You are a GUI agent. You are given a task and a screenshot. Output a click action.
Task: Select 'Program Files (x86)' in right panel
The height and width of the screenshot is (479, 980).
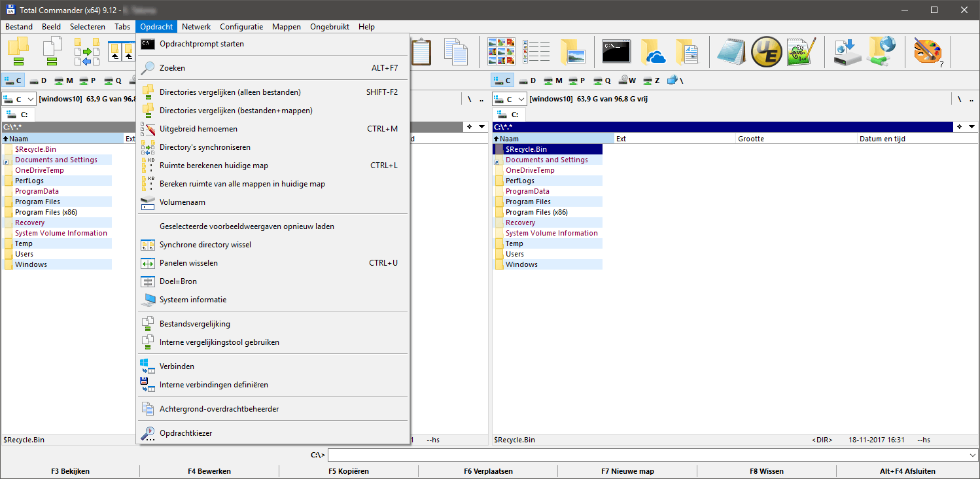pos(536,212)
